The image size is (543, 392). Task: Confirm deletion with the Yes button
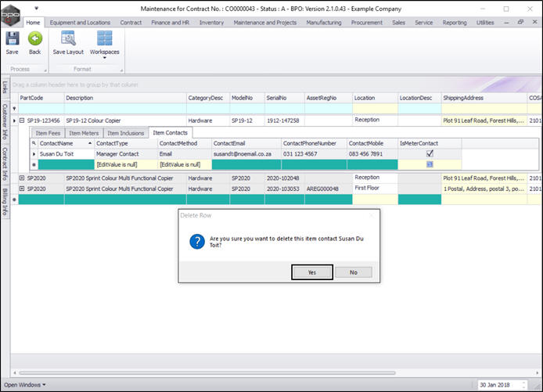[312, 272]
